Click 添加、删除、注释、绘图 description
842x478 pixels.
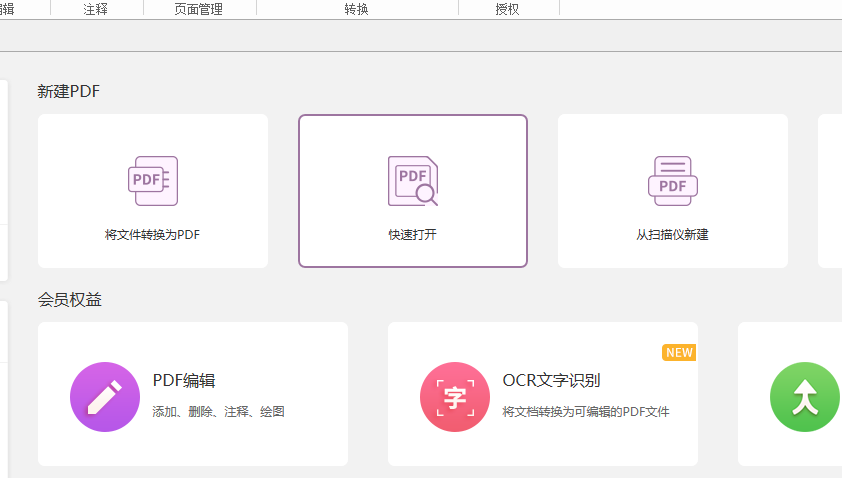coord(219,411)
